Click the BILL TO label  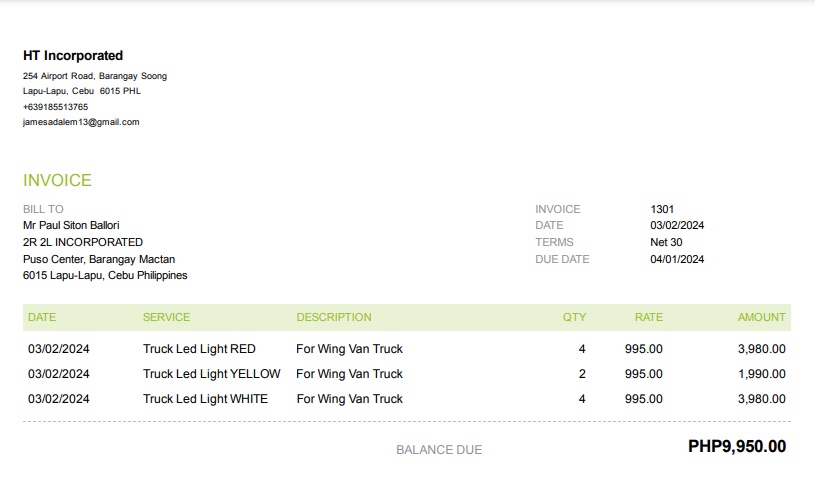43,209
